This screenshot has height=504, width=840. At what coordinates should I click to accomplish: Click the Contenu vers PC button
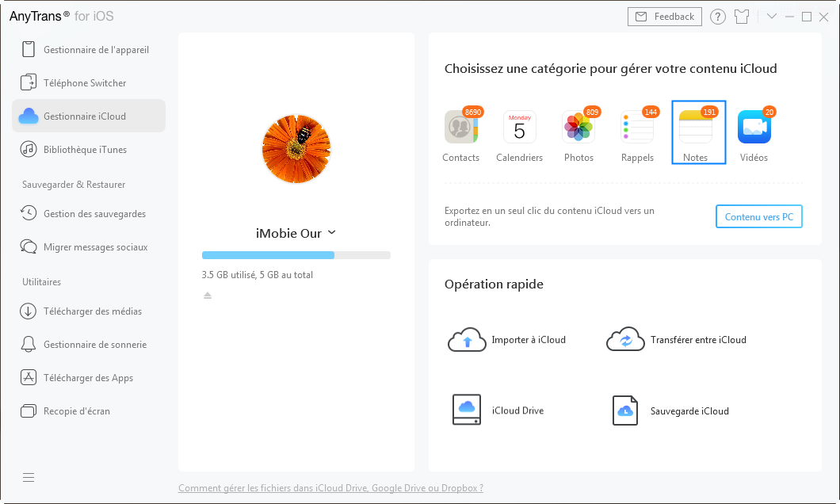(759, 216)
